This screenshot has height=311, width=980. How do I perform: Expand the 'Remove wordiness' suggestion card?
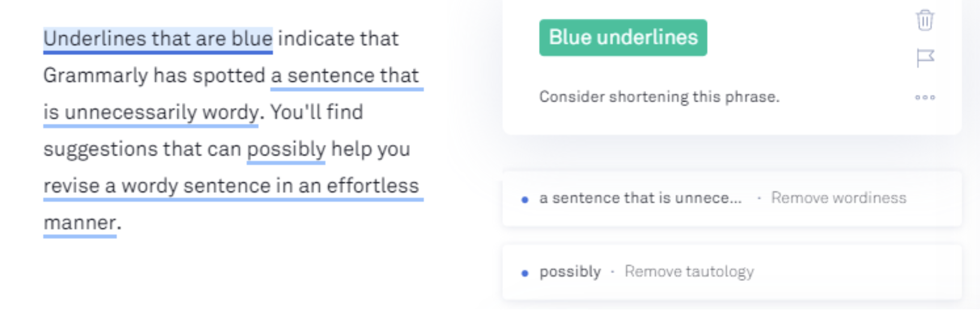click(732, 199)
